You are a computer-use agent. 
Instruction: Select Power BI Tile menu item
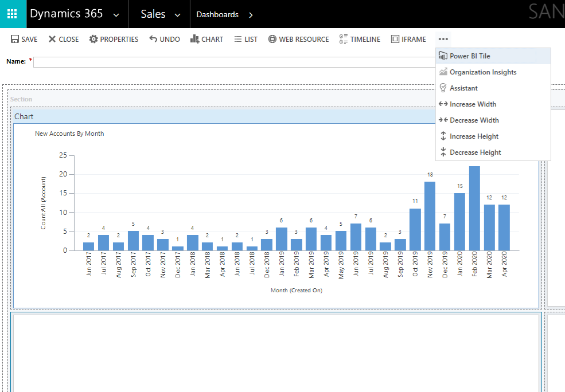point(493,56)
